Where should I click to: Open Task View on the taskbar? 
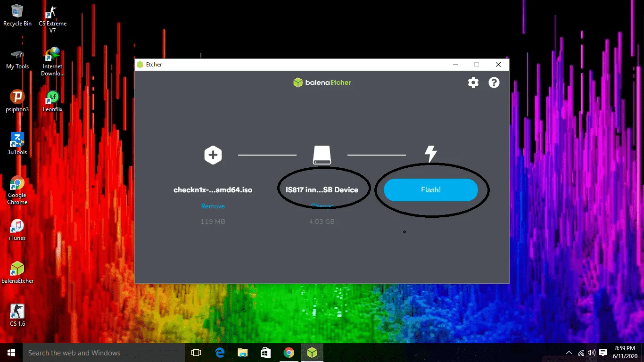[196, 353]
